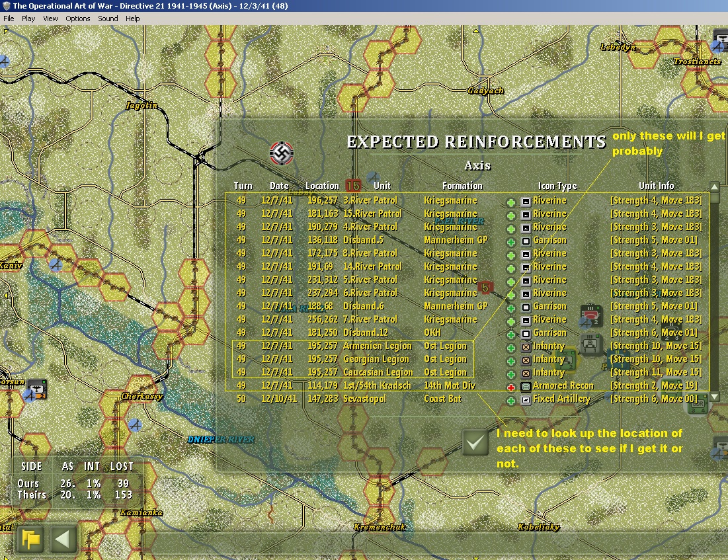Screen dimensions: 728x560
Task: Click the back arrow button
Action: (63, 539)
